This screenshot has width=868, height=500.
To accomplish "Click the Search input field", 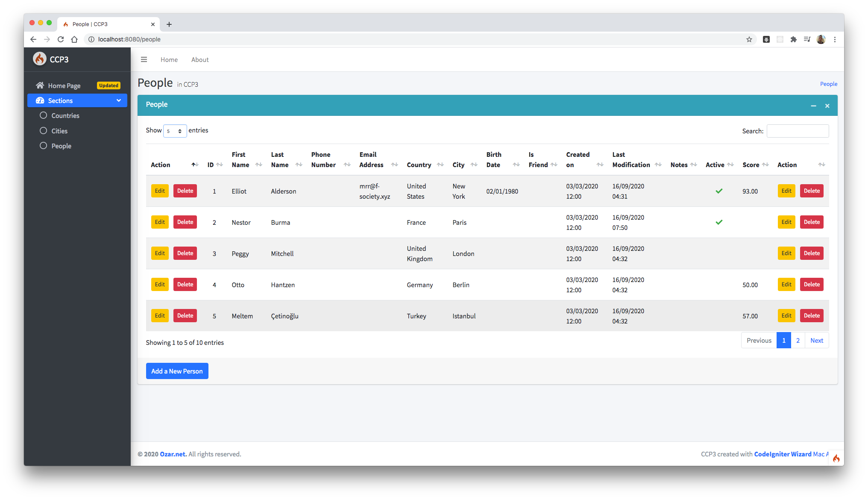I will [798, 131].
